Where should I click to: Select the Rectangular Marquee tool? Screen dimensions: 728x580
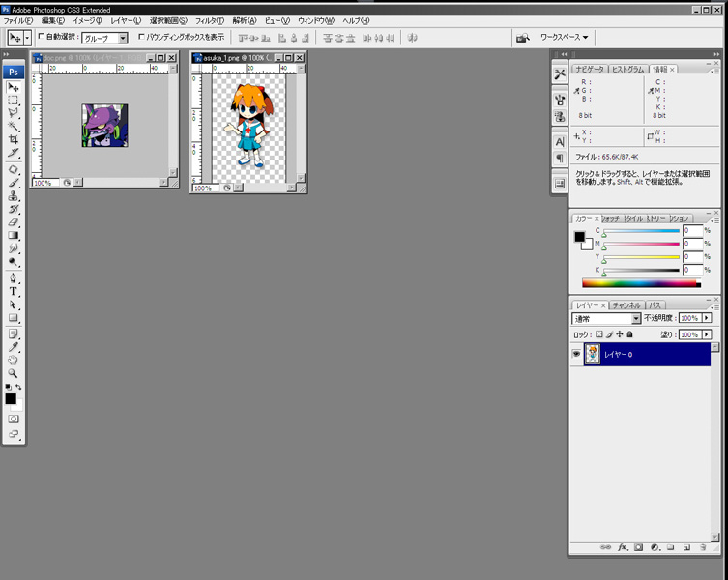click(13, 101)
